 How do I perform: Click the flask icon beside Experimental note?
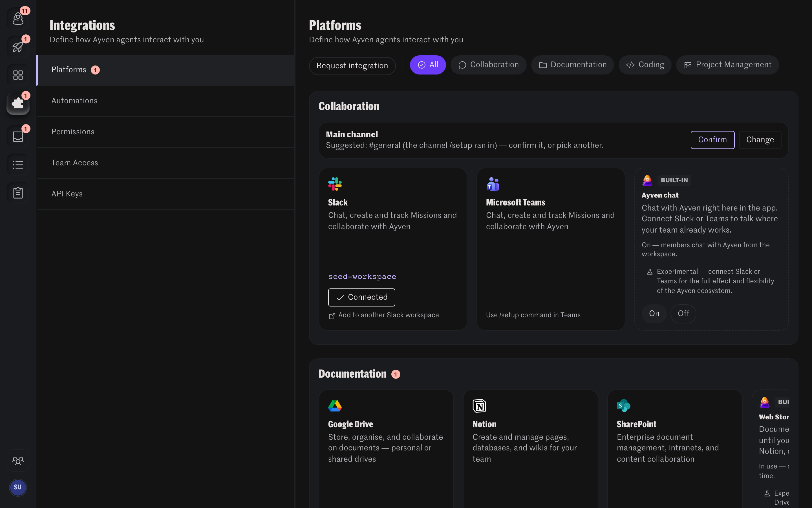650,271
